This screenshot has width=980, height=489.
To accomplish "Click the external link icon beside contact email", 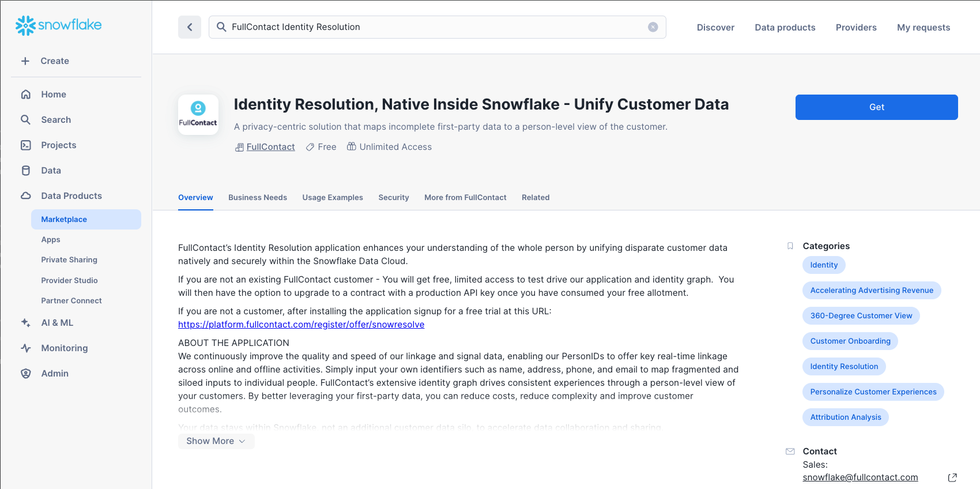I will (952, 477).
